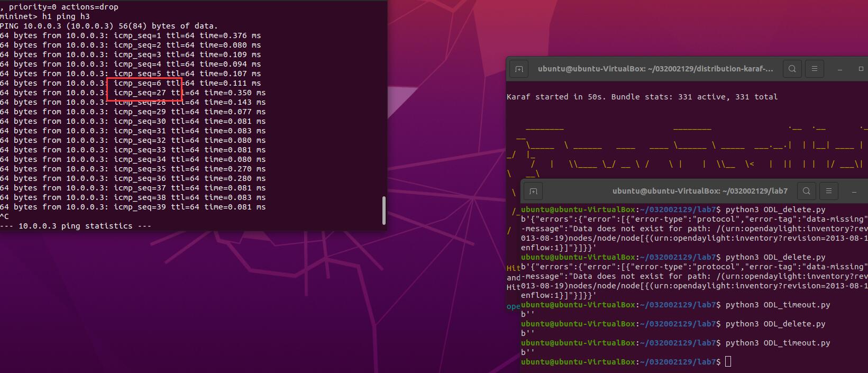Open hamburger menu of the lab7 terminal

[x=829, y=191]
